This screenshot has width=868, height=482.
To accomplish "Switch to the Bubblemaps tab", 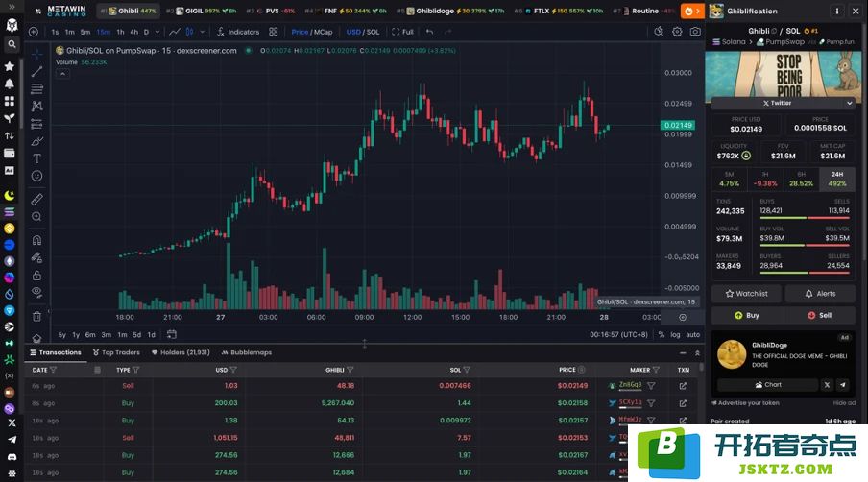I will pyautogui.click(x=247, y=352).
